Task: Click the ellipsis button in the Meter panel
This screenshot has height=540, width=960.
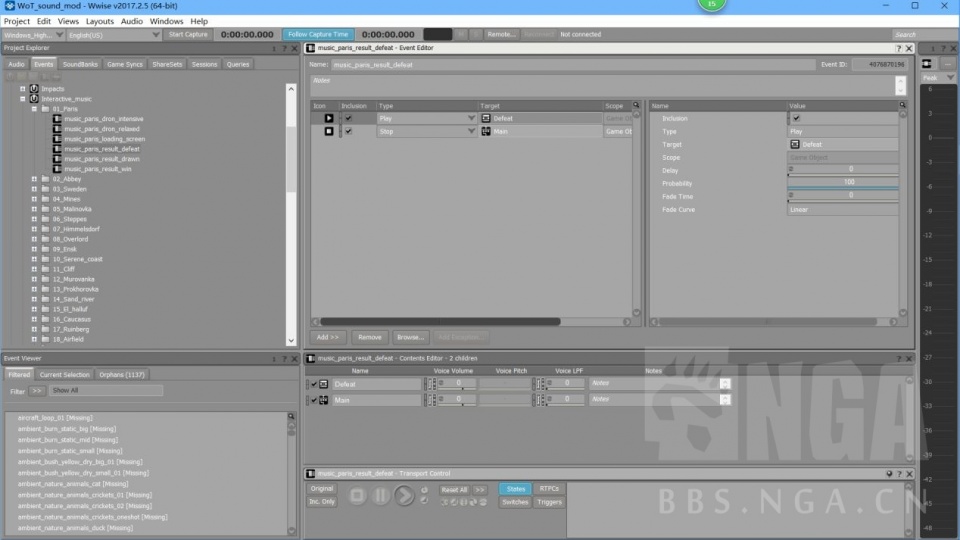Action: click(947, 64)
